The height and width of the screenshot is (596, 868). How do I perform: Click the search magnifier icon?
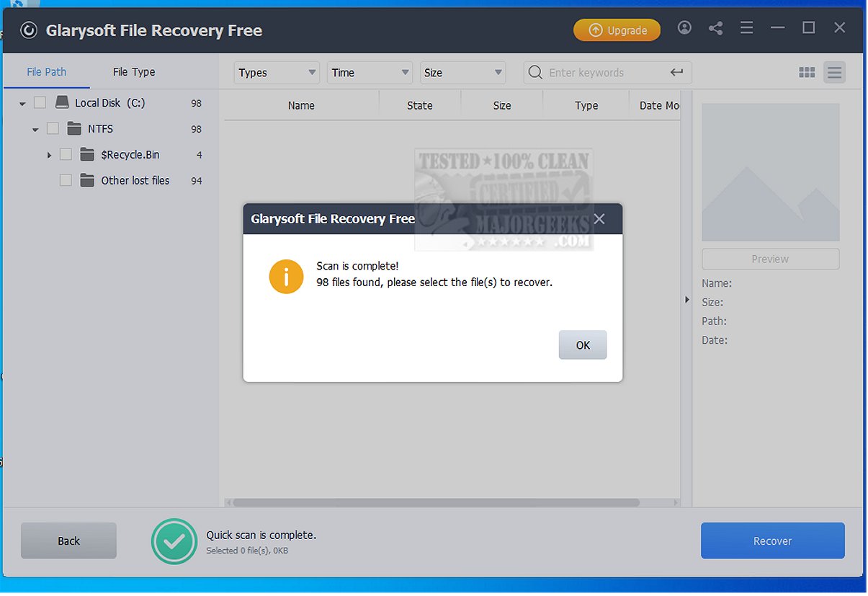click(x=534, y=72)
